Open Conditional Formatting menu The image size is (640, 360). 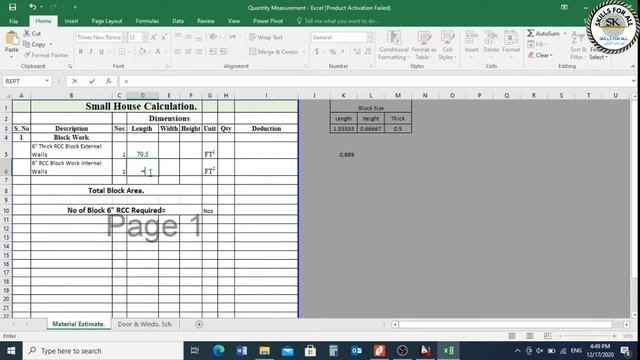pos(393,45)
